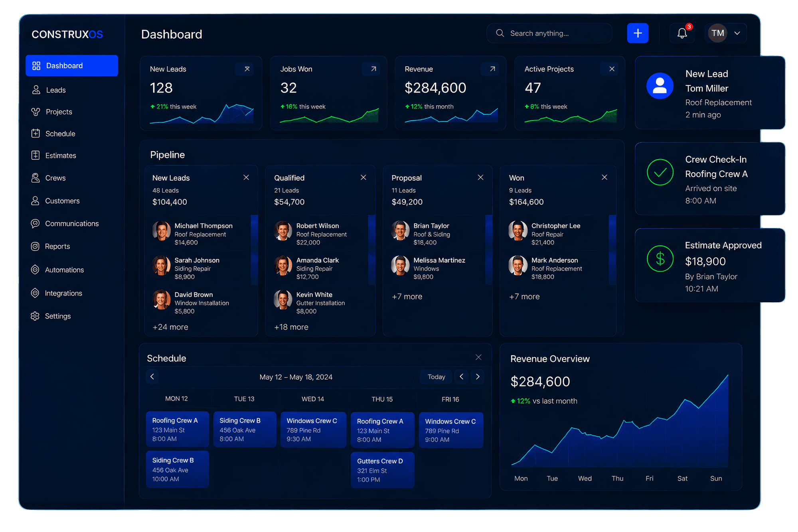Expand the user profile dropdown chevron
Screen dimensions: 798x532
pyautogui.click(x=737, y=33)
